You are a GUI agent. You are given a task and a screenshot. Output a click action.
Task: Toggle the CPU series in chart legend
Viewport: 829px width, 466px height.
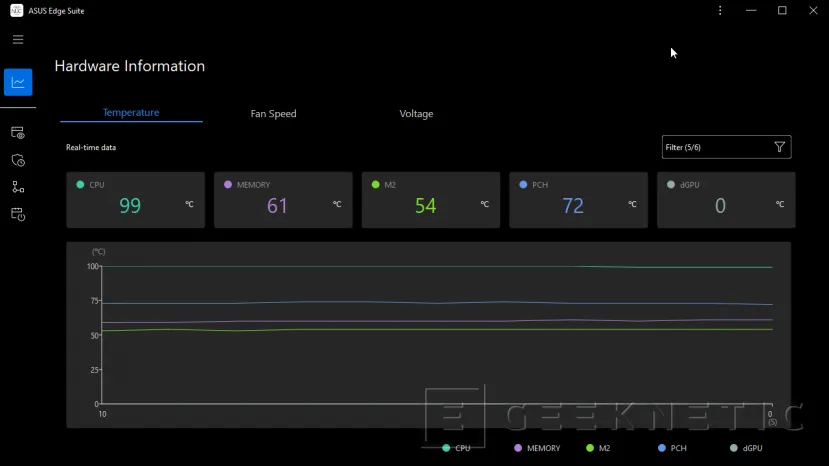click(x=456, y=448)
